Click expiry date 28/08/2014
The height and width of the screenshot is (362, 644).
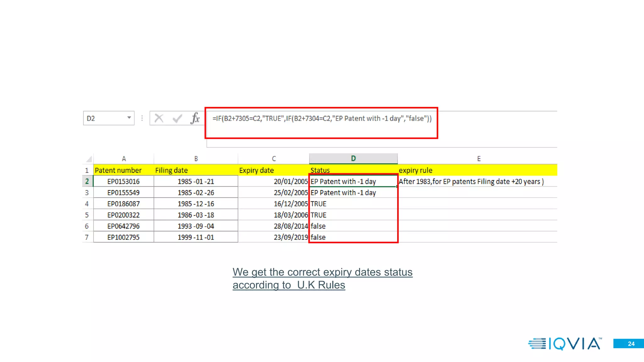click(274, 226)
